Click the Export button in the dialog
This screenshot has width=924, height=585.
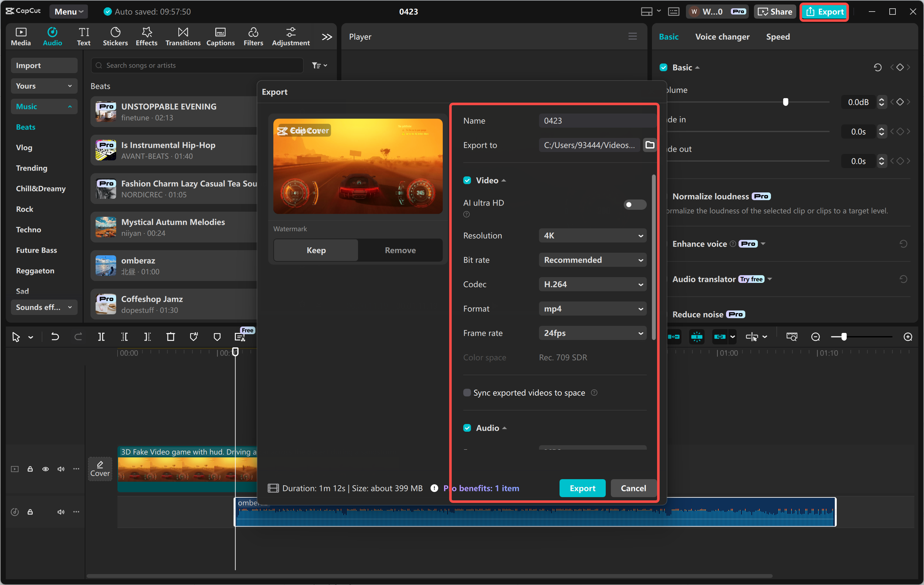[x=582, y=488]
